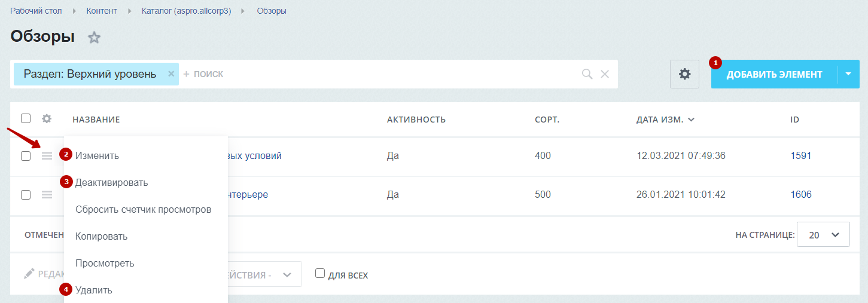This screenshot has width=868, height=303.
Task: Click the hamburger menu icon of first row
Action: pyautogui.click(x=47, y=156)
